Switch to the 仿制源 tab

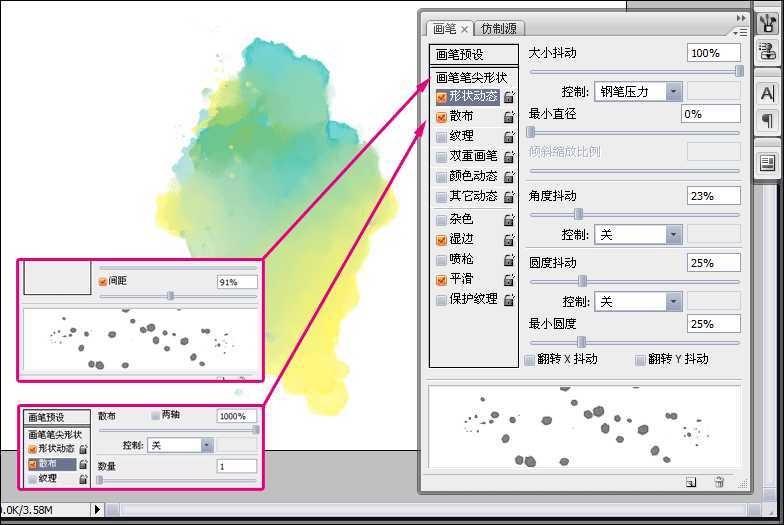tap(498, 29)
